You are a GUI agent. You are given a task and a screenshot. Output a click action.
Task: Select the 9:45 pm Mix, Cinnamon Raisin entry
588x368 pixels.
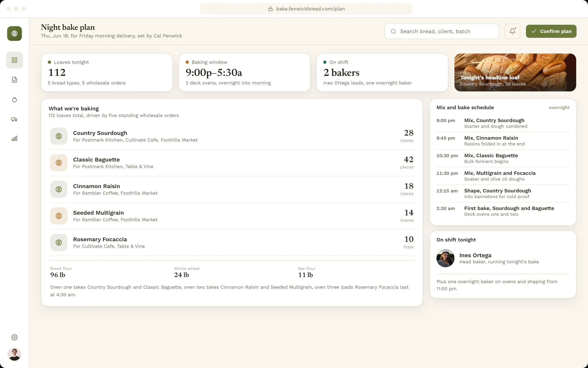tap(503, 141)
